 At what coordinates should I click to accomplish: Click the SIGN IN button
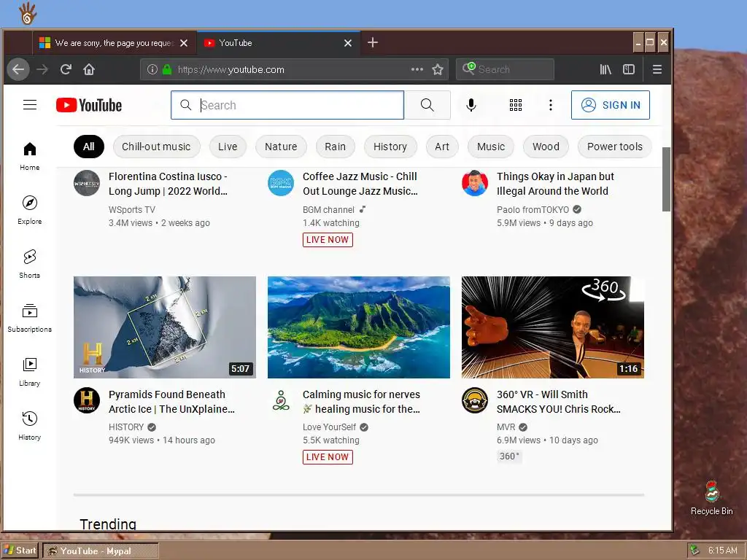click(x=611, y=105)
